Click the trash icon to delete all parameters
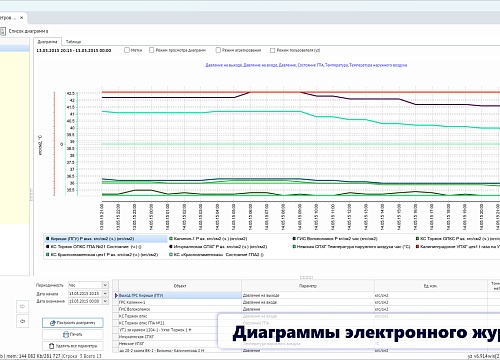 coord(51,346)
